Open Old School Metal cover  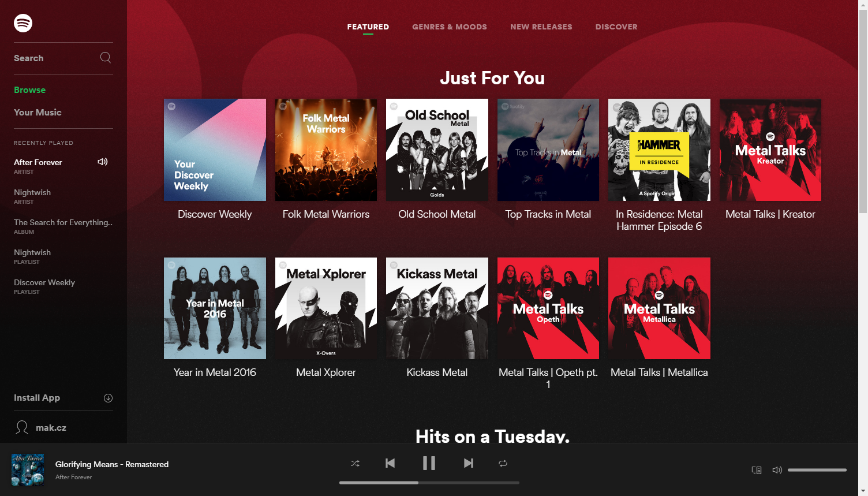[x=437, y=150]
